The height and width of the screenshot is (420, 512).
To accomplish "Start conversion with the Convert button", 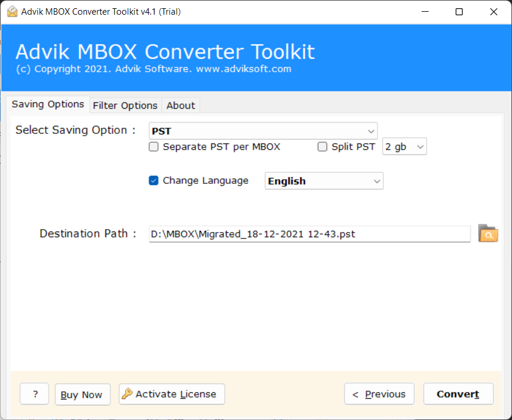I will click(x=458, y=394).
